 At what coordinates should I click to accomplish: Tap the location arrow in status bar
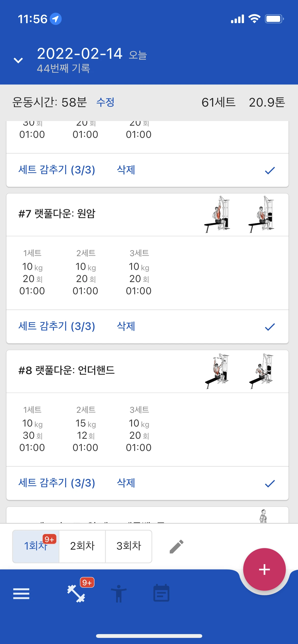(x=56, y=19)
